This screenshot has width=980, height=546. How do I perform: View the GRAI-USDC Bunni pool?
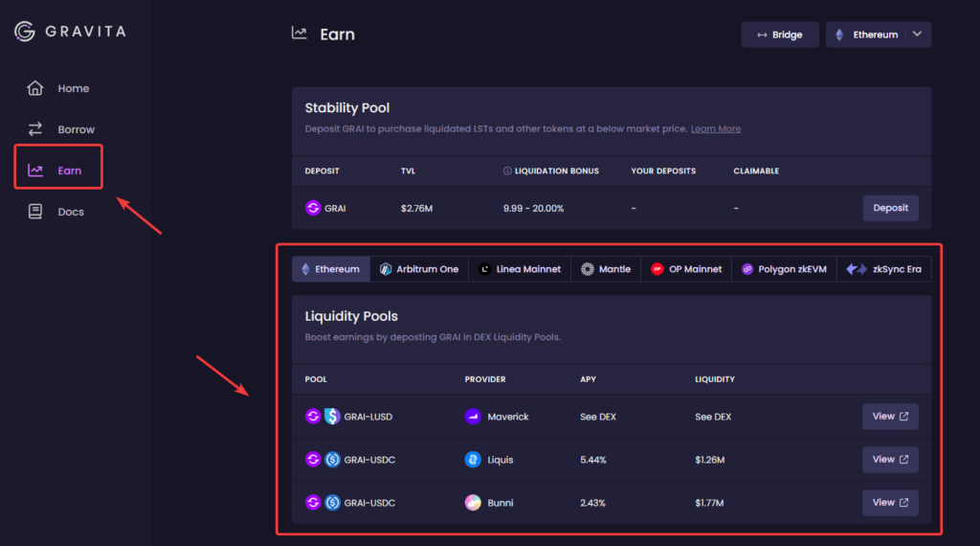(x=891, y=503)
